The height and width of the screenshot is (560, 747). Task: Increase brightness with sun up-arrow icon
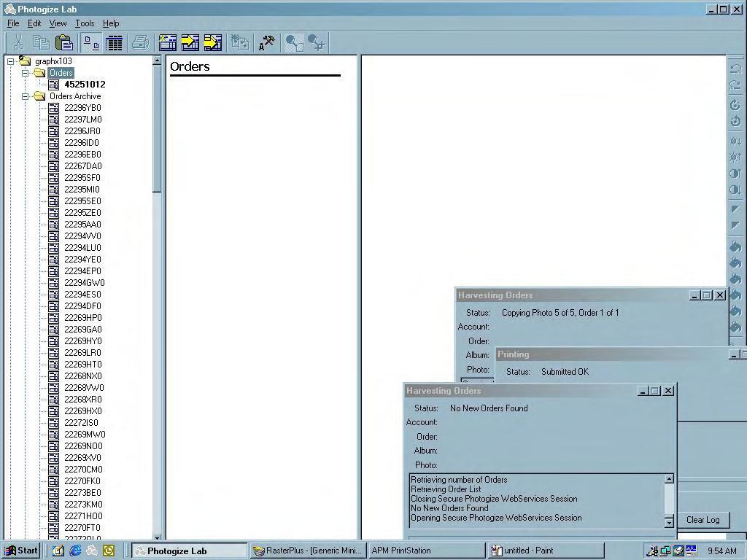point(735,157)
